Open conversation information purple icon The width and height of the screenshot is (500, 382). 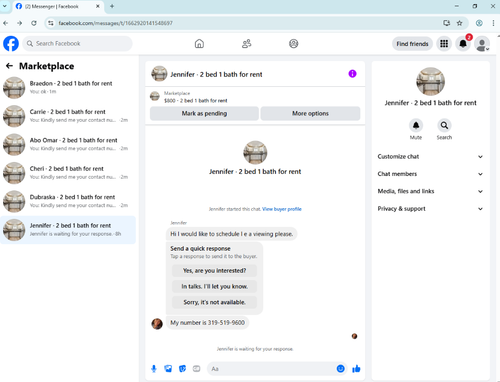tap(352, 74)
